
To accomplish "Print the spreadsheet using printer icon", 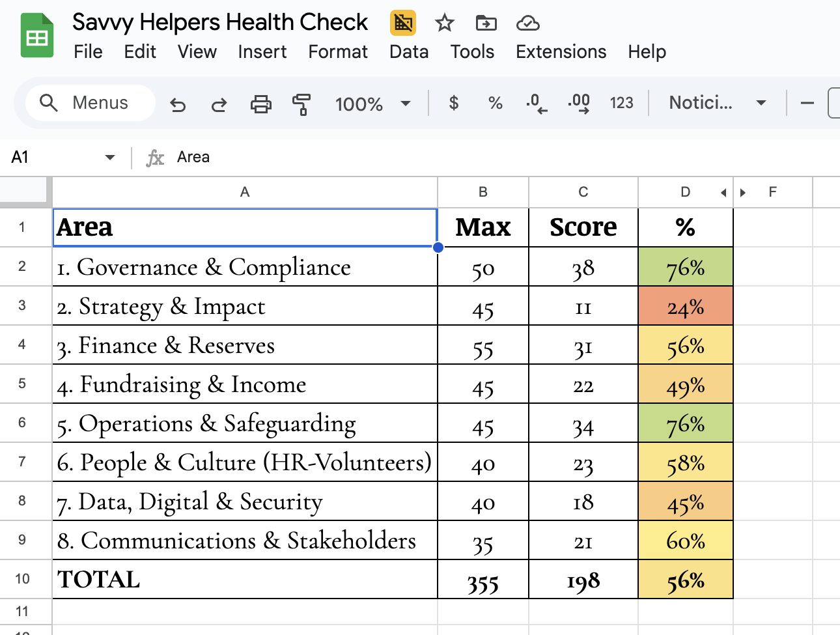I will point(260,104).
